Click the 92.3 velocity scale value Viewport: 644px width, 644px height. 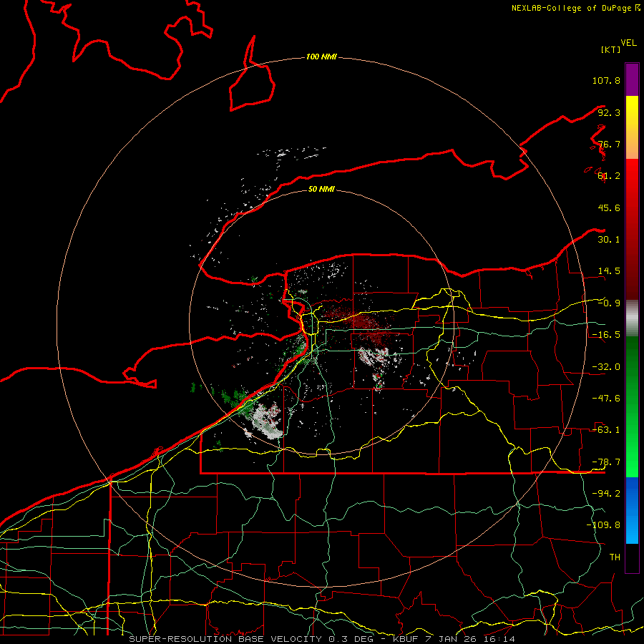609,112
